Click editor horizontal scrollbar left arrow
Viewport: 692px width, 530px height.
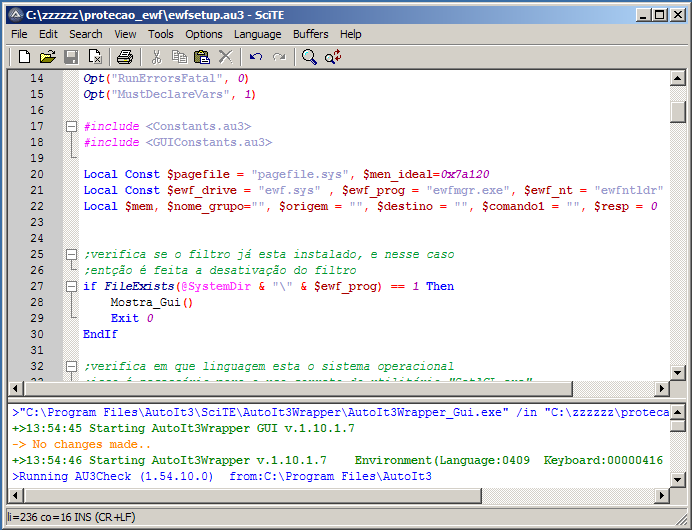(16, 388)
